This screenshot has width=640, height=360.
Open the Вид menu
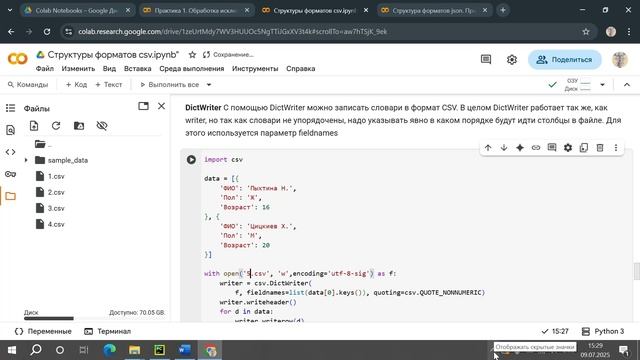coord(109,69)
